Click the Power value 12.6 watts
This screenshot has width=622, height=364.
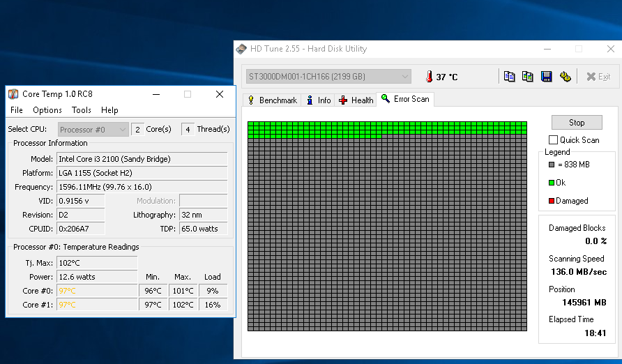pos(97,277)
